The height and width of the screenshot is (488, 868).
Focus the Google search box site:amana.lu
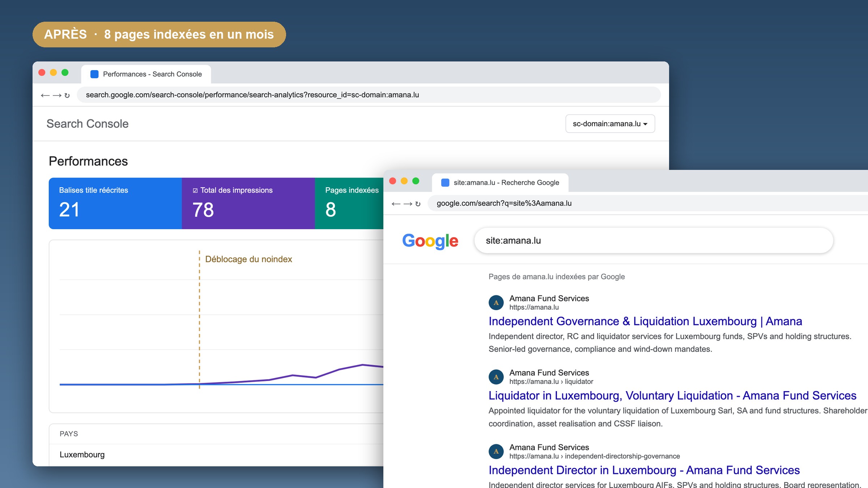pyautogui.click(x=654, y=240)
